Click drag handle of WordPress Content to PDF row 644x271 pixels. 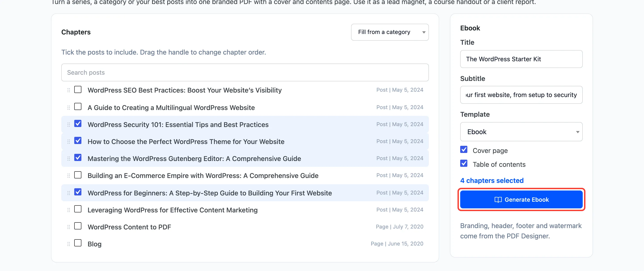68,227
